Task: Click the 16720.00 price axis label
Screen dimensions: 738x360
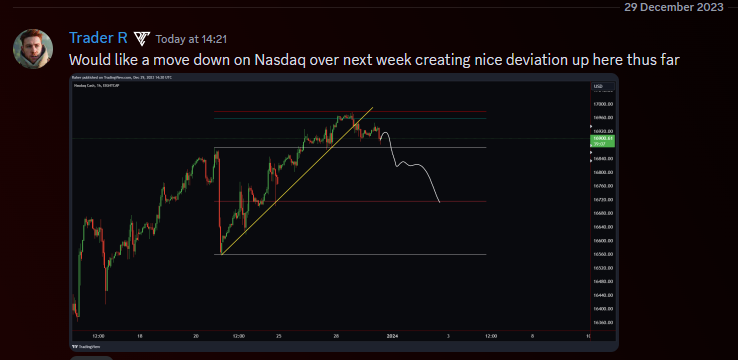Action: pos(603,200)
